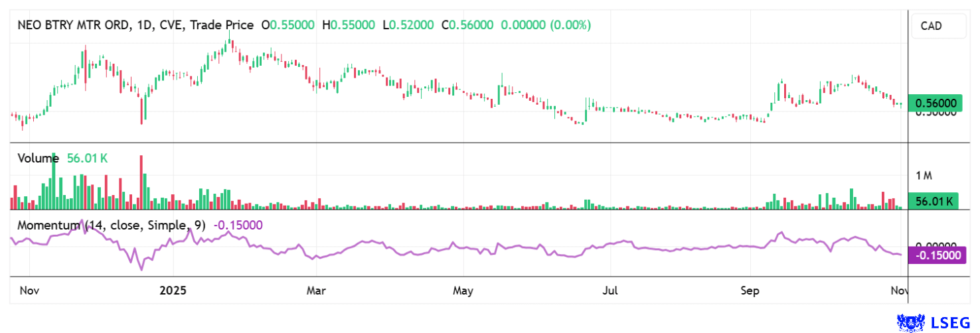Viewport: 980px width, 333px height.
Task: Click the 2025 label on the time axis
Action: pos(172,291)
